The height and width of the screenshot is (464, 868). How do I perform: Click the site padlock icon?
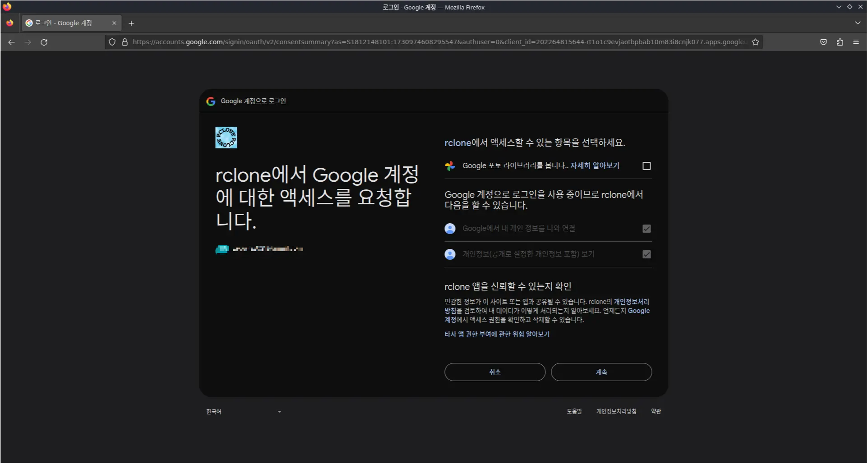[125, 42]
